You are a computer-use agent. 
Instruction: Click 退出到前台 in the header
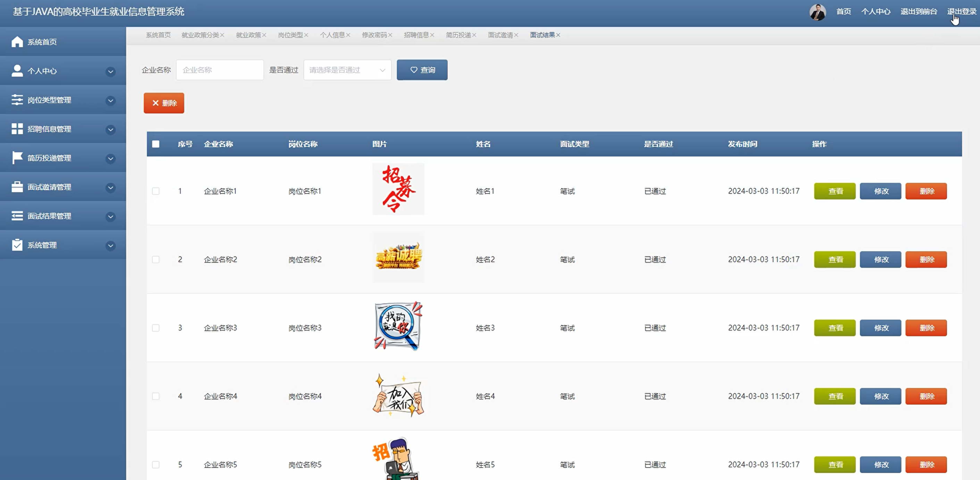click(919, 11)
